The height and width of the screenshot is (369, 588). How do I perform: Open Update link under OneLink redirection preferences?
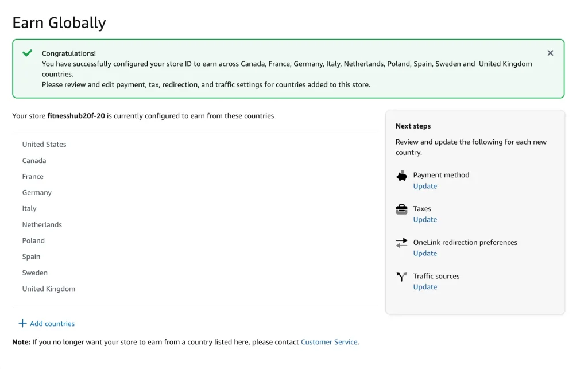click(425, 253)
